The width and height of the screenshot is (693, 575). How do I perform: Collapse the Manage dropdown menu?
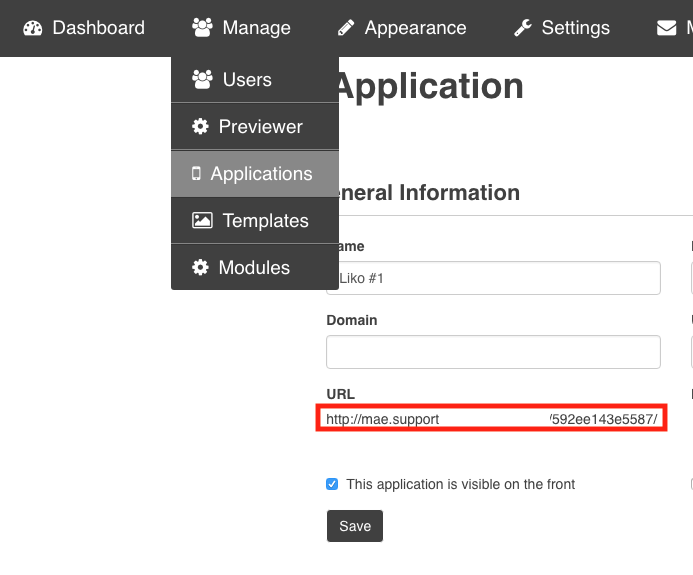click(x=242, y=28)
